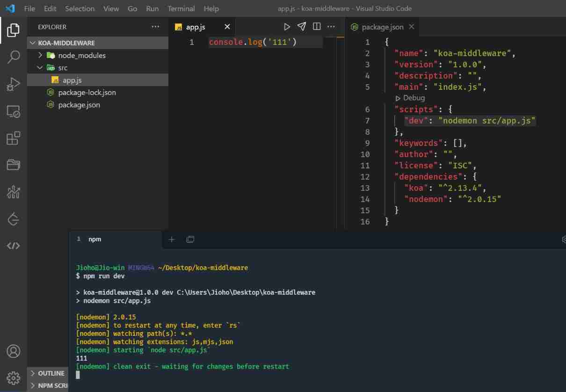
Task: Switch to the package.json tab
Action: (382, 27)
